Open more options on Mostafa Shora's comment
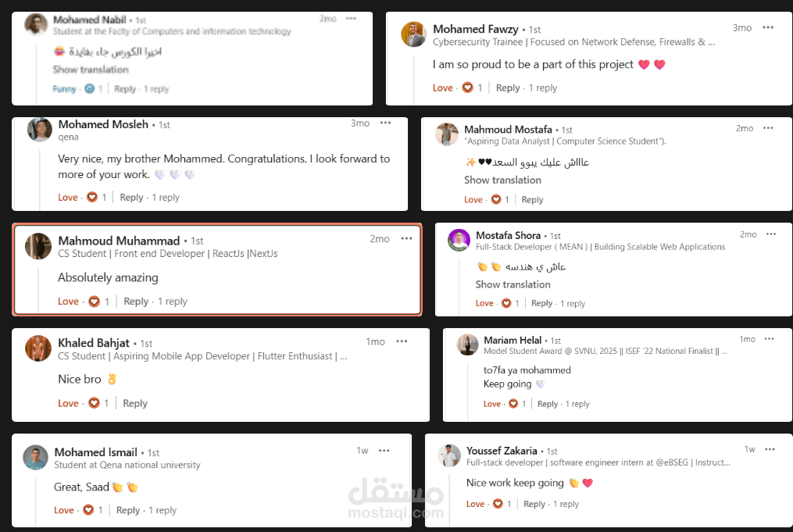 pyautogui.click(x=771, y=234)
